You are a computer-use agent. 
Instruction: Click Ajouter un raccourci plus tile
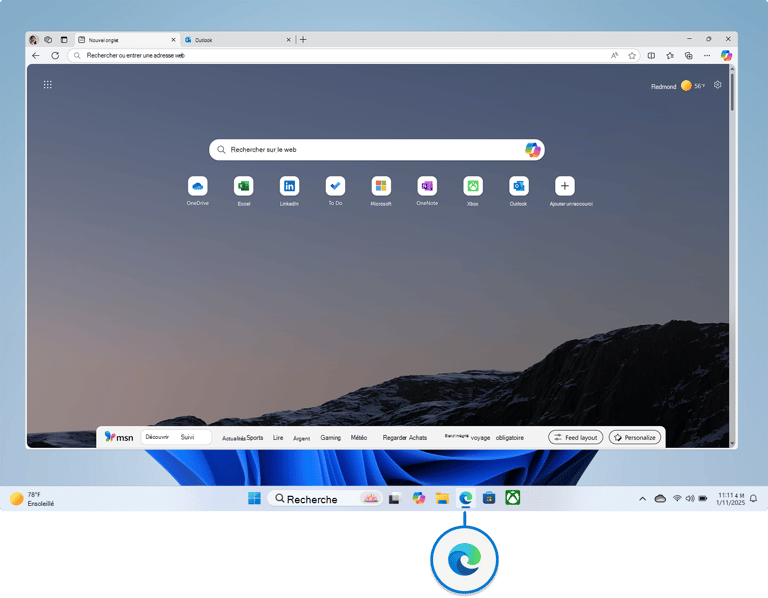click(x=565, y=186)
